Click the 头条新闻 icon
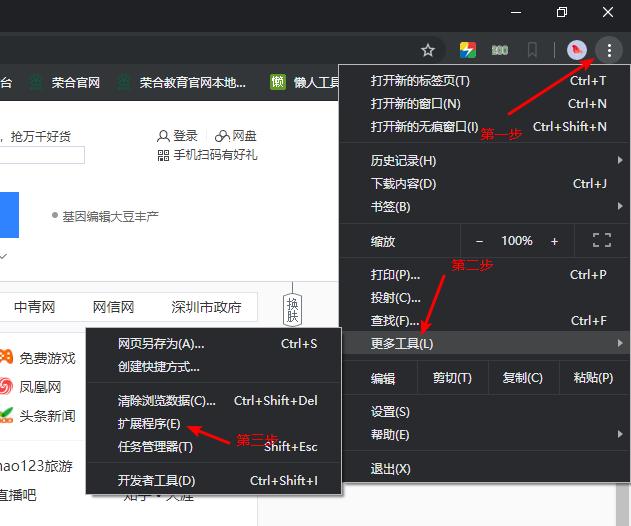 pos(6,415)
